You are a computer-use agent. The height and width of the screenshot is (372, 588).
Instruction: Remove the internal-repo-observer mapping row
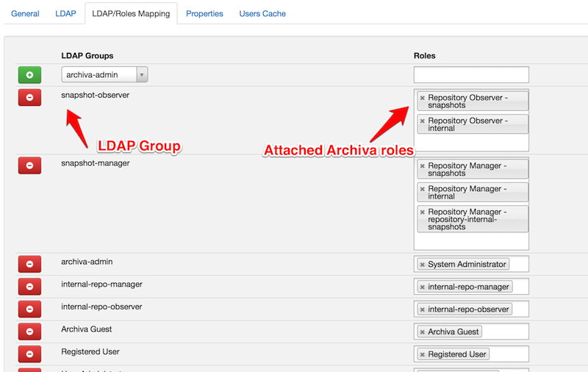tap(29, 310)
